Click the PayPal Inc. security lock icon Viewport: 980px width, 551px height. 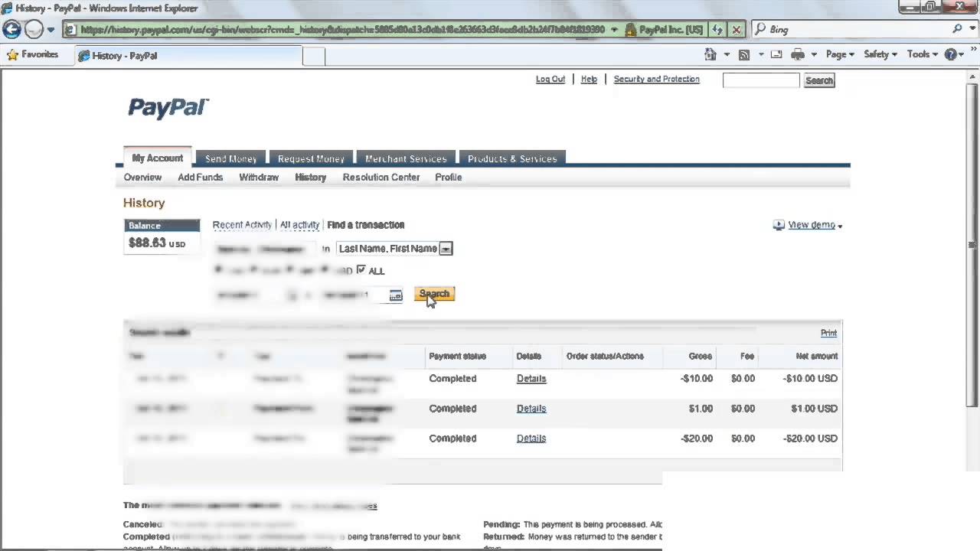click(x=631, y=30)
